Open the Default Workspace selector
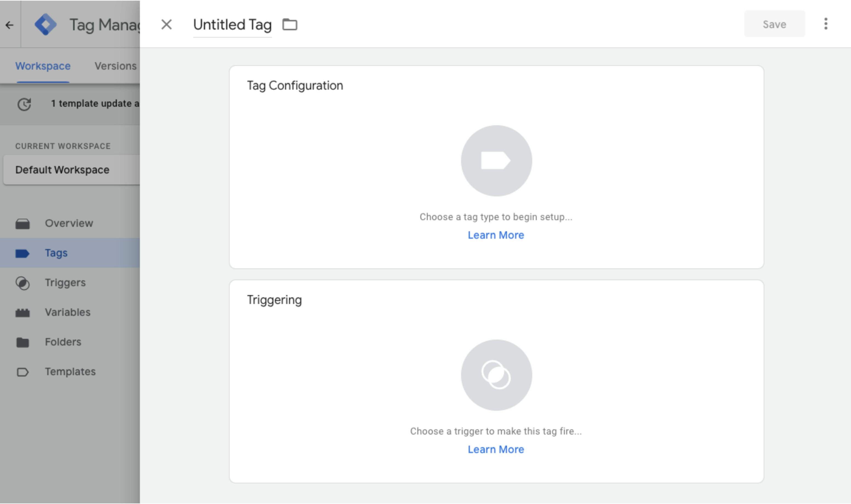 [71, 170]
